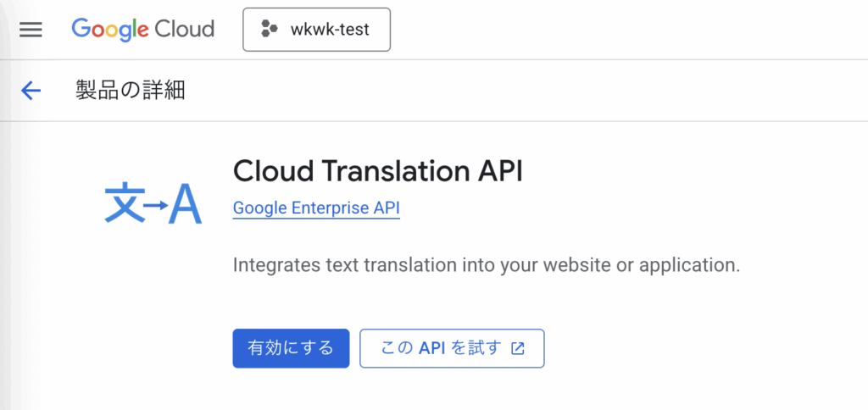Click the 製品の詳細 page heading
Image resolution: width=868 pixels, height=410 pixels.
point(130,90)
